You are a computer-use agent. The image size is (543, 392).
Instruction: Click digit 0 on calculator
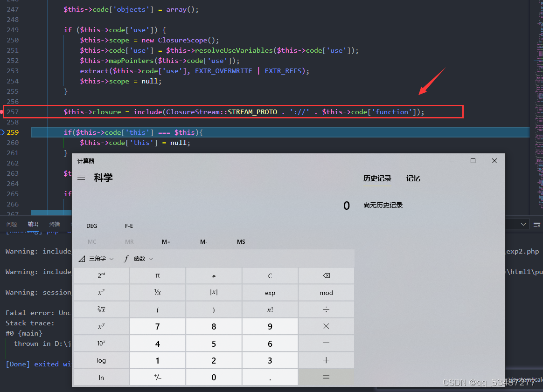click(214, 377)
